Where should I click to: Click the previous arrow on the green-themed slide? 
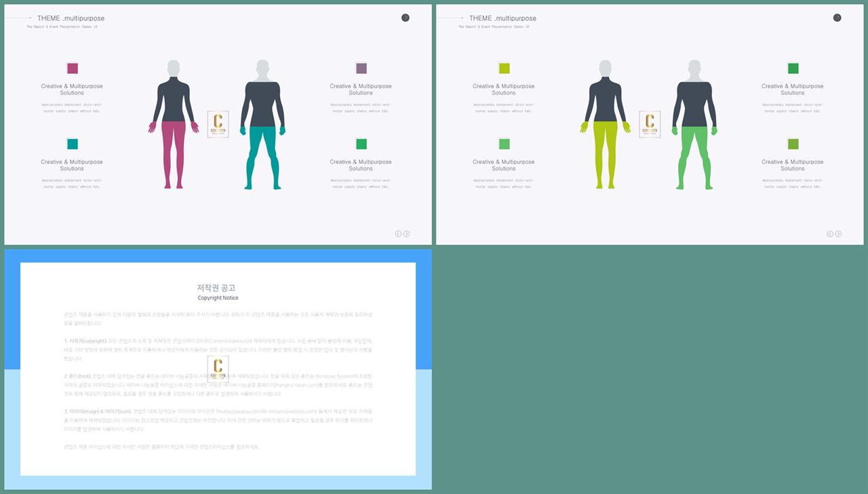point(830,233)
